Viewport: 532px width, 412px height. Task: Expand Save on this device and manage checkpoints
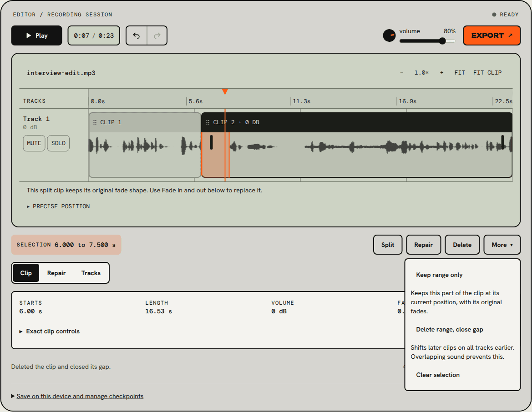(x=77, y=396)
